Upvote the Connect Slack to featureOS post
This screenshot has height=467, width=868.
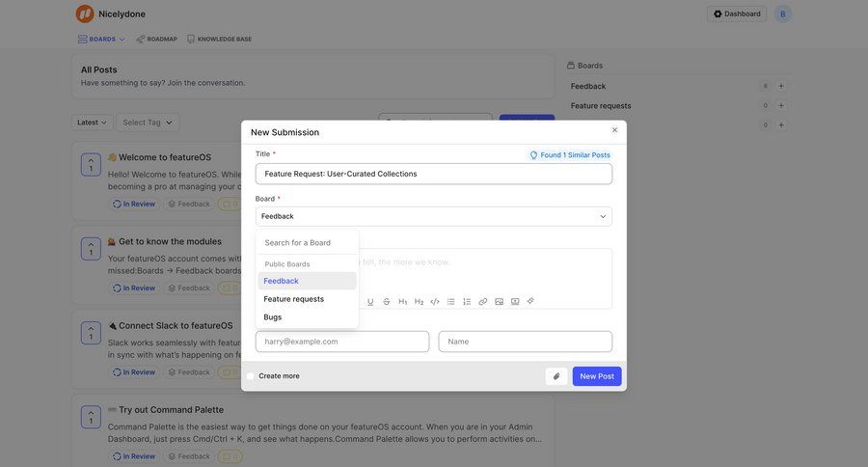91,333
